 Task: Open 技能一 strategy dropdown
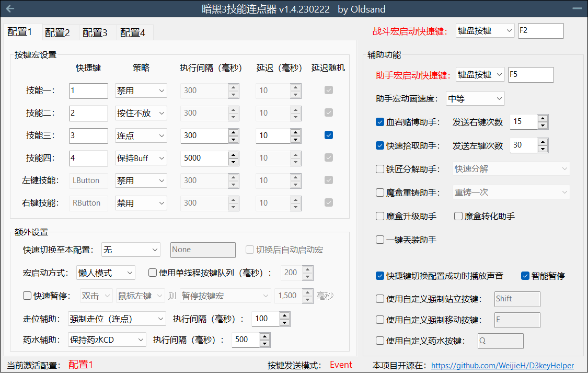tap(141, 91)
